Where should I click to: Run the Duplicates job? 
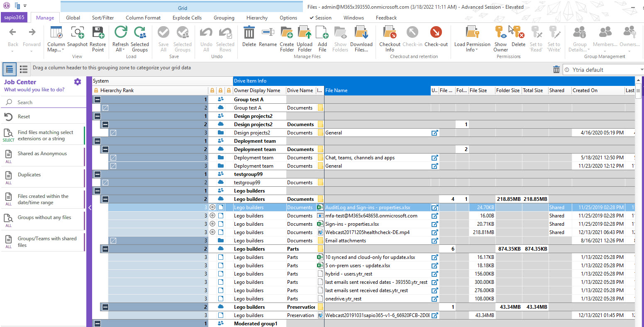point(29,175)
